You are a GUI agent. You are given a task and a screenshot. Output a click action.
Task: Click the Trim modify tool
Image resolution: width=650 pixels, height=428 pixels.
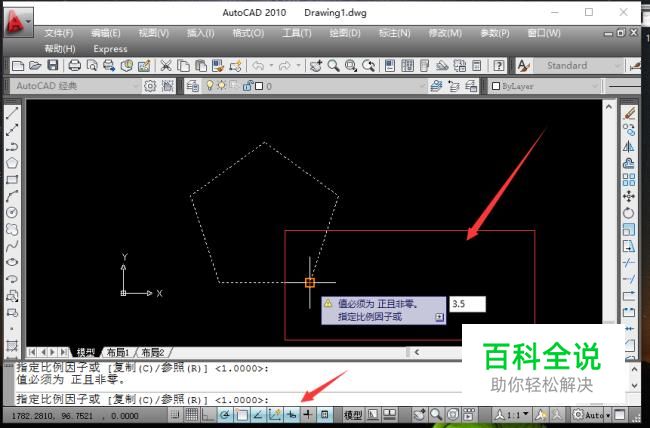tap(629, 263)
